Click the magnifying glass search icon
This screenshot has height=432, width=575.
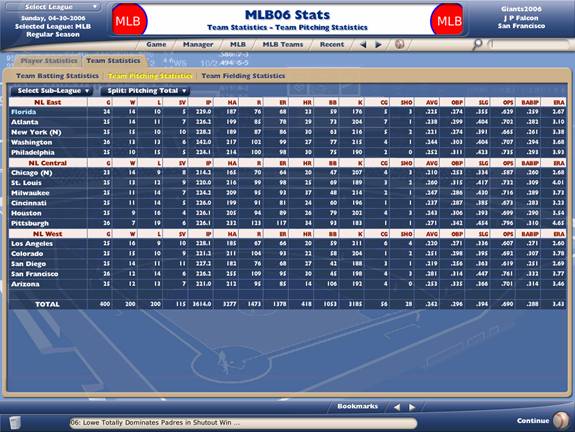tap(477, 45)
